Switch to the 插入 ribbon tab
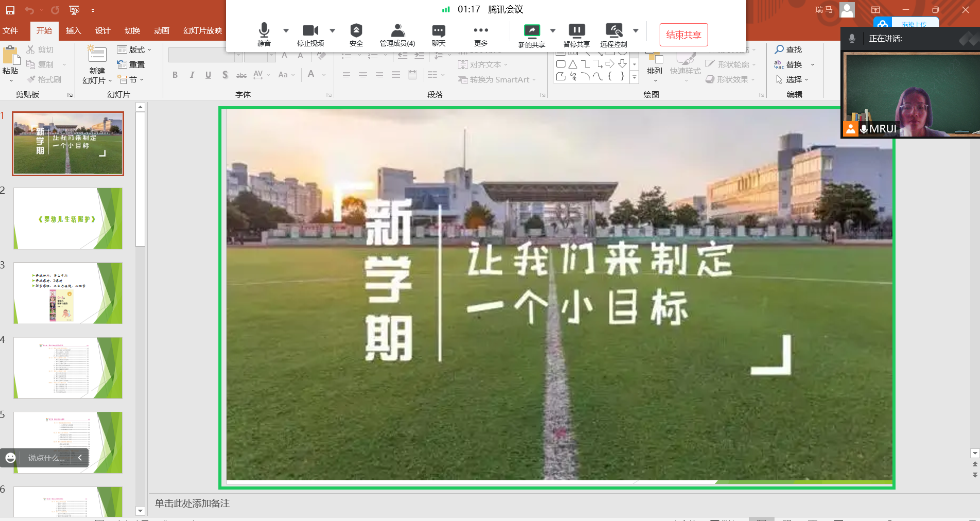This screenshot has width=980, height=521. (74, 31)
